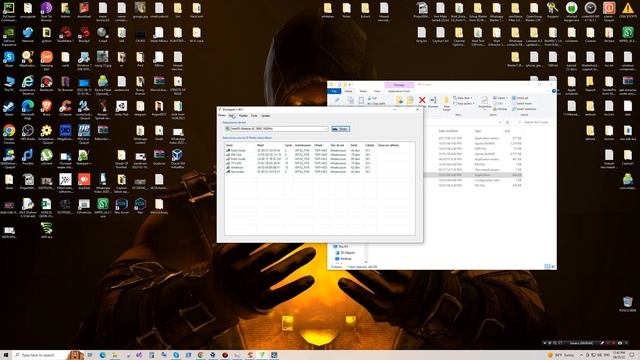Screen dimensions: 640x360
Task: Expand the Open dropdown in Explorer ribbon
Action: [x=500, y=98]
